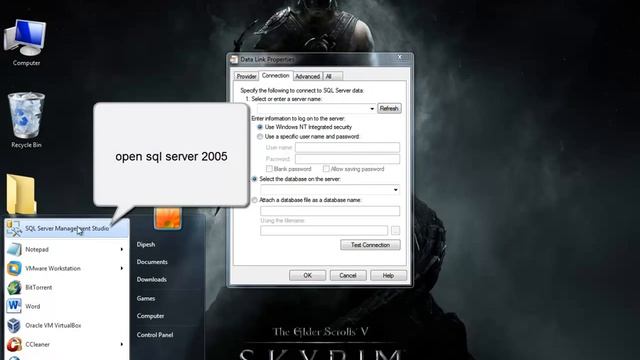Click the Help button

388,276
